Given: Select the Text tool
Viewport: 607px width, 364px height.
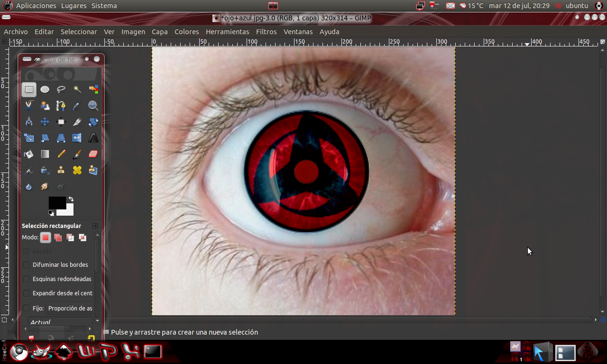Looking at the screenshot, I should click(x=93, y=137).
